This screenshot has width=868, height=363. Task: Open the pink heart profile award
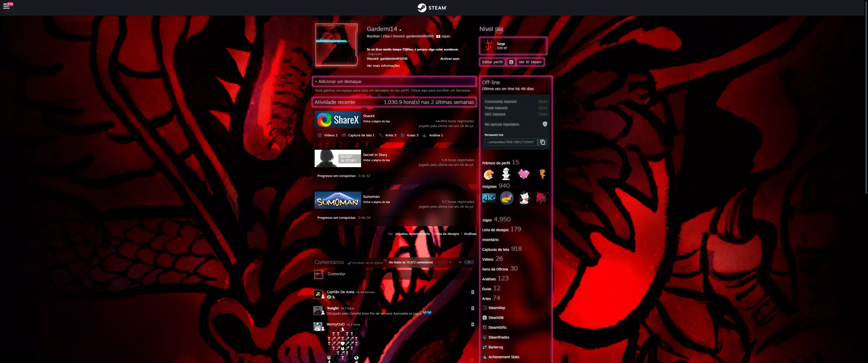coord(524,174)
